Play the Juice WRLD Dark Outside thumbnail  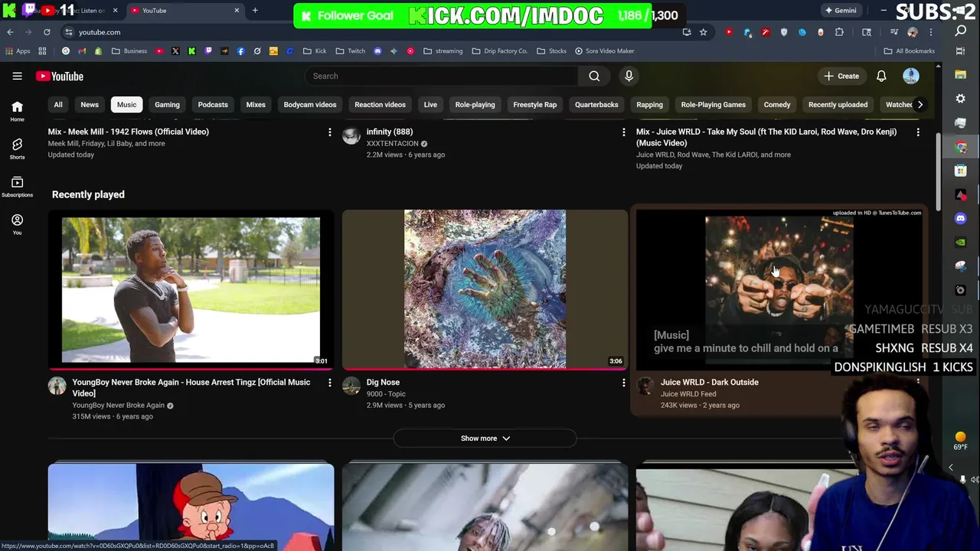click(x=779, y=289)
